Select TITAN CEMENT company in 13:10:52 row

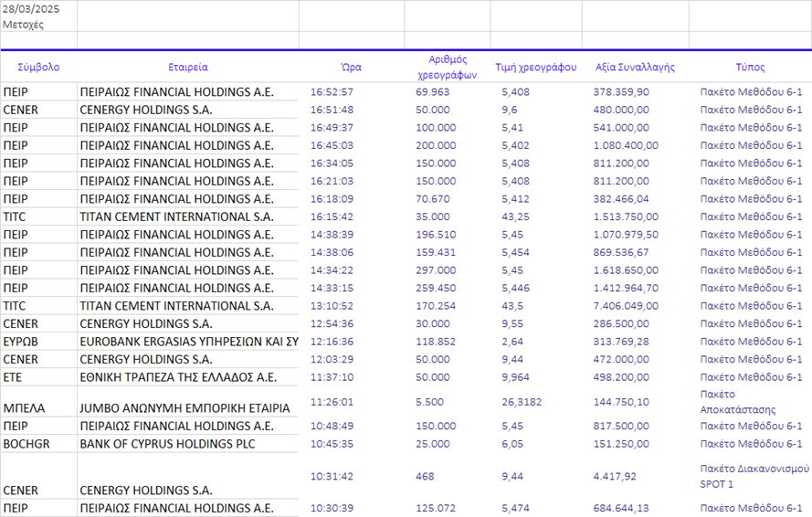[176, 306]
